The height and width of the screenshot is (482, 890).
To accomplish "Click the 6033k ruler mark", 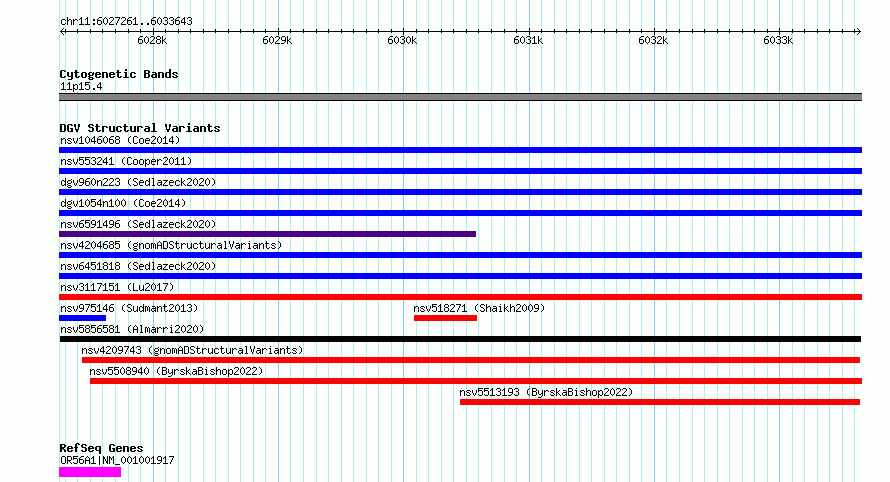I will (x=778, y=40).
